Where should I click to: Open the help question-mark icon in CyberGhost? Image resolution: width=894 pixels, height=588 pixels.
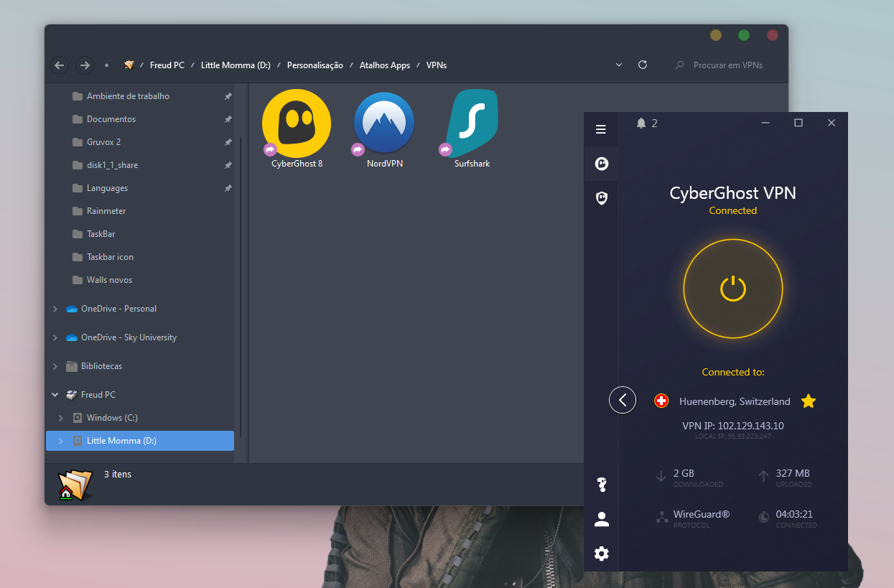(602, 485)
